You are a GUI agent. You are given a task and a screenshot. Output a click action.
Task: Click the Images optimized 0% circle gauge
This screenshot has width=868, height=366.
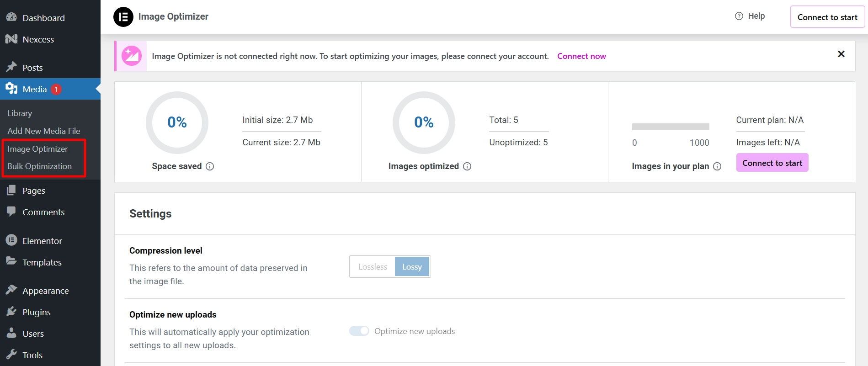pyautogui.click(x=424, y=122)
